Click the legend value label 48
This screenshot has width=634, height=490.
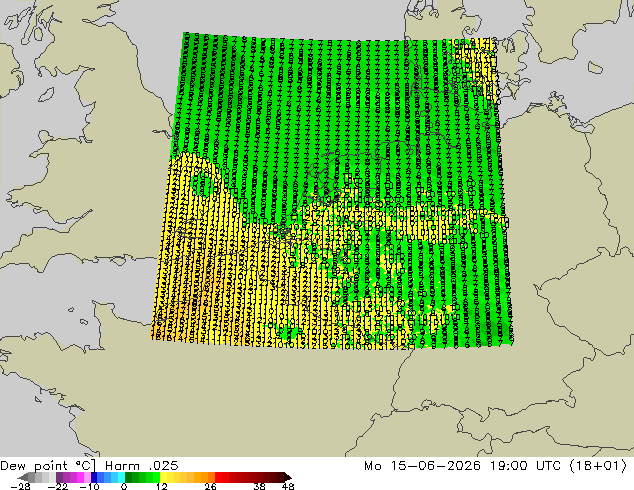(x=288, y=486)
